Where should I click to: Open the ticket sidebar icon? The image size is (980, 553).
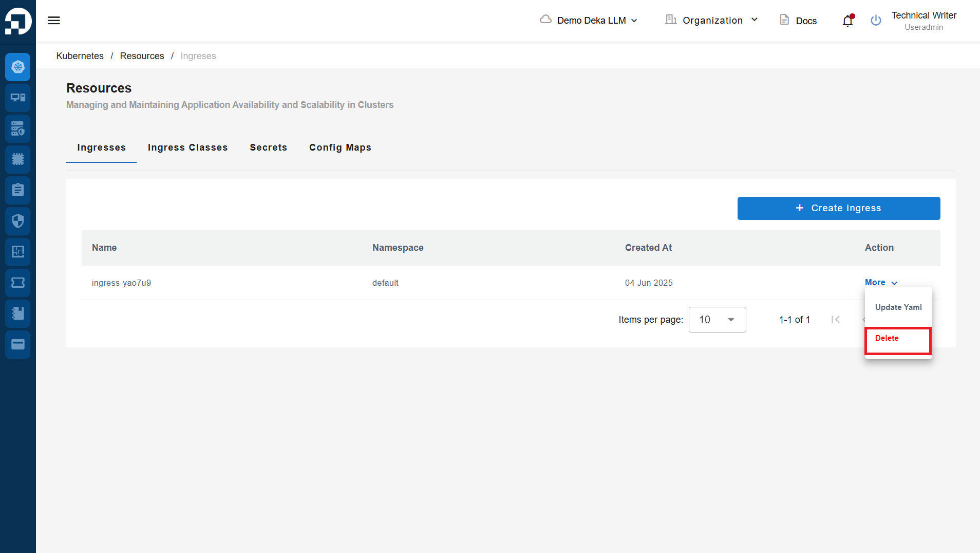(18, 283)
